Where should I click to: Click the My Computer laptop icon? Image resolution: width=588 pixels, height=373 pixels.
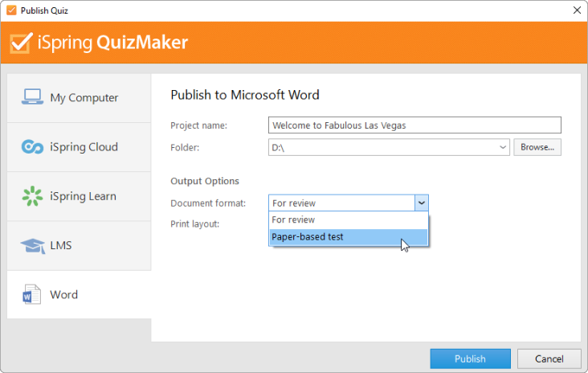pyautogui.click(x=32, y=96)
